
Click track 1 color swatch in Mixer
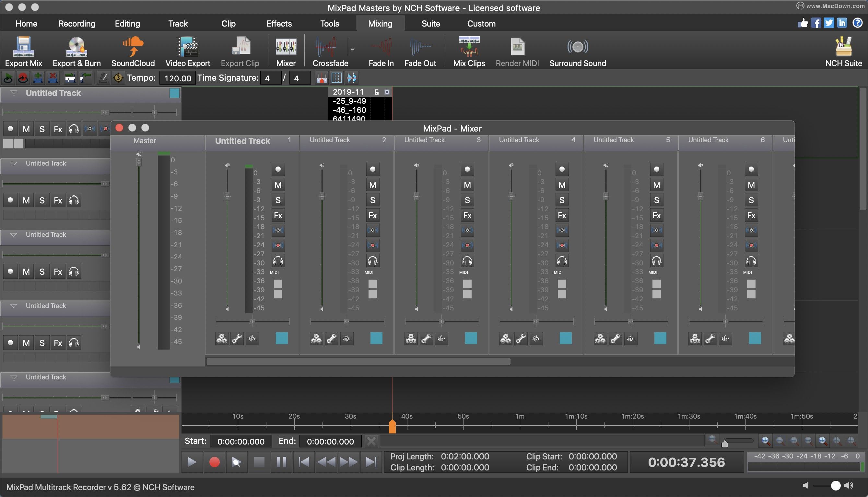(x=281, y=338)
